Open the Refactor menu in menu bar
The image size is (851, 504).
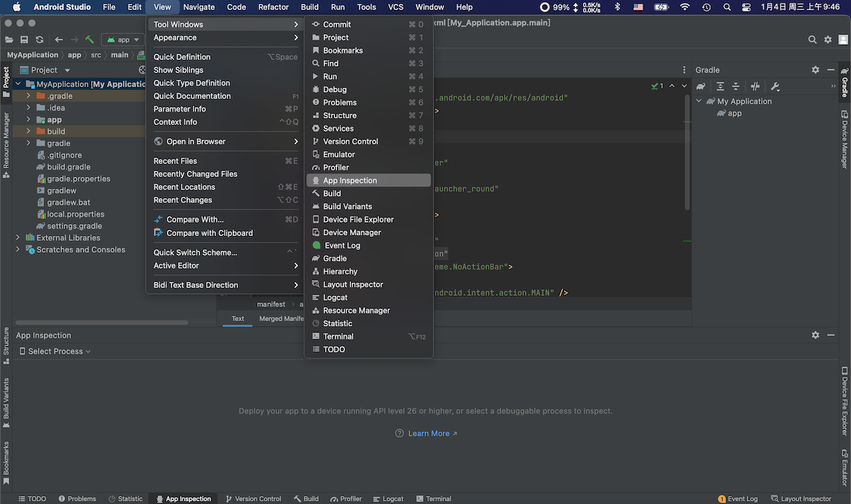273,7
